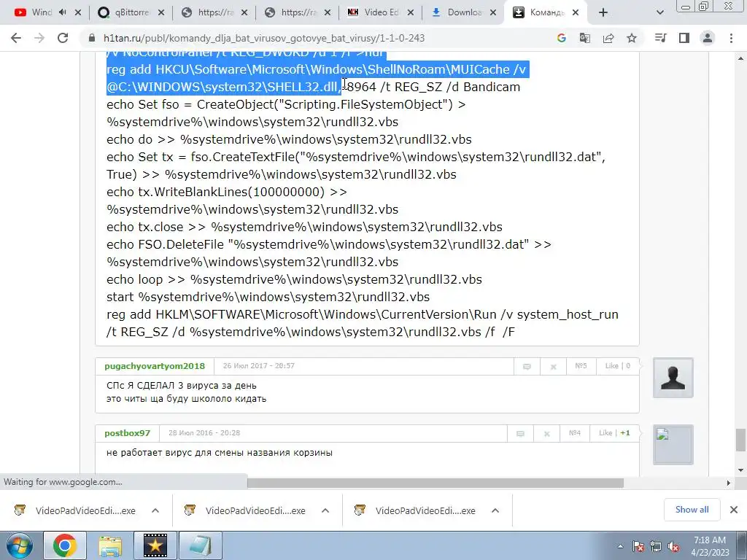Open the taskbar clock 7:18 AM
Image resolution: width=747 pixels, height=560 pixels.
[x=710, y=546]
